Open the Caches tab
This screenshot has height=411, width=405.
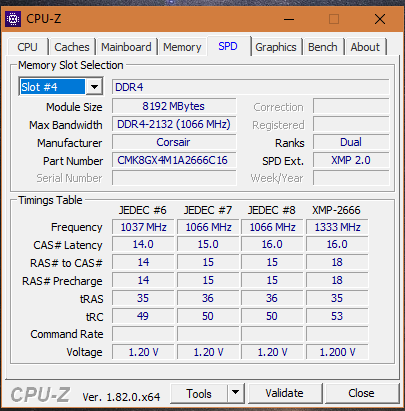(x=72, y=47)
